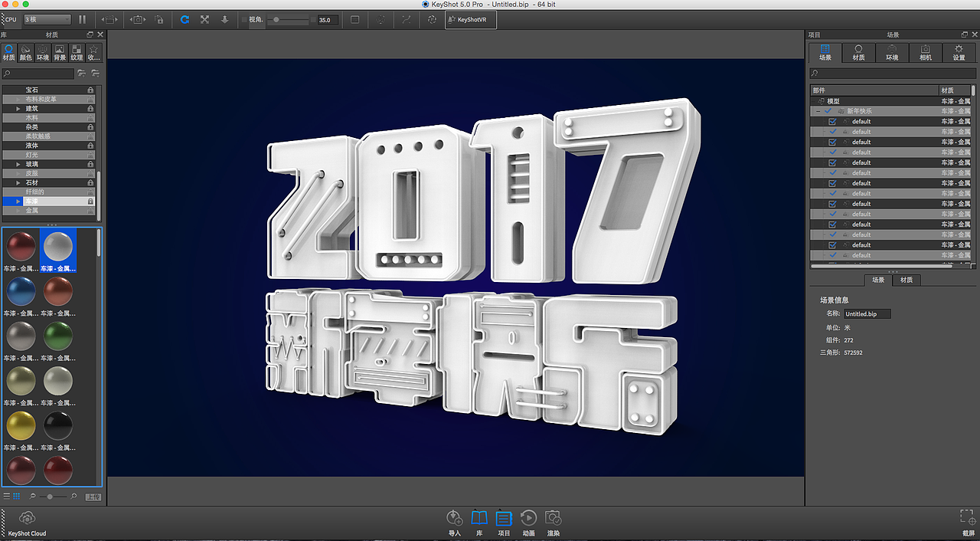The image size is (980, 541).
Task: Open the 颜色 (Colors) library panel
Action: coord(25,54)
